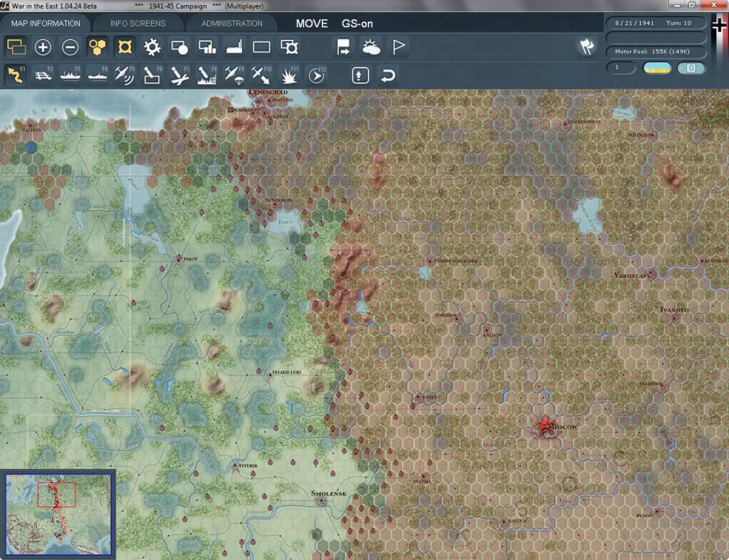Click the Moscow red star on map
729x560 pixels.
(545, 426)
